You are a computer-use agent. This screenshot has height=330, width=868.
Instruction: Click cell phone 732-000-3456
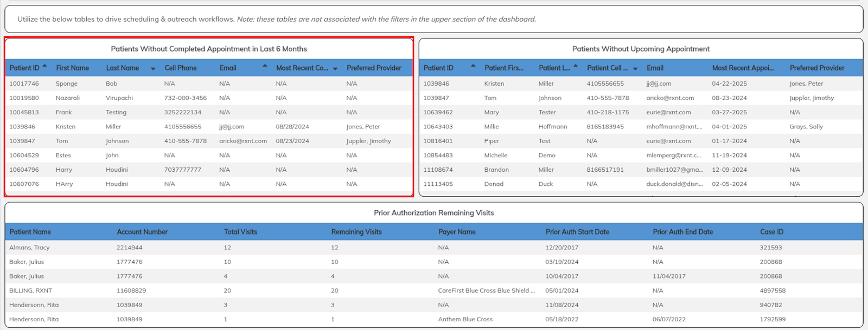coord(186,98)
